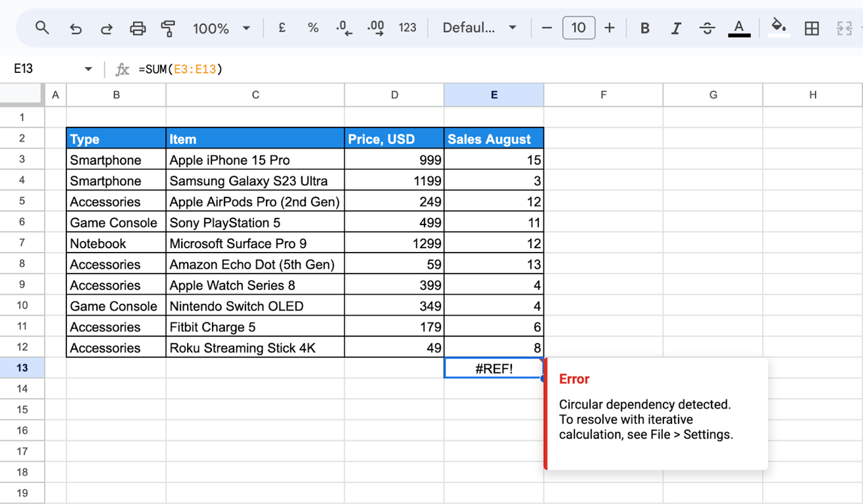The image size is (863, 504).
Task: Toggle strikethrough formatting
Action: (707, 28)
